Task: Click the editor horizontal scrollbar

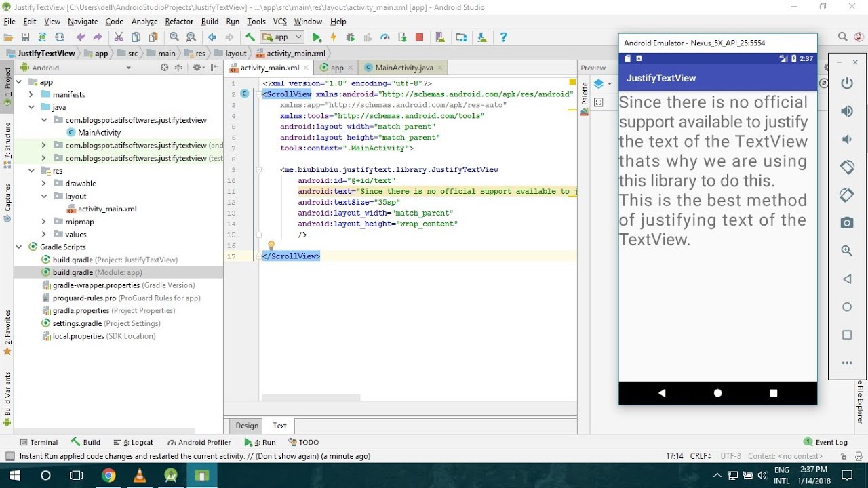Action: [311, 398]
